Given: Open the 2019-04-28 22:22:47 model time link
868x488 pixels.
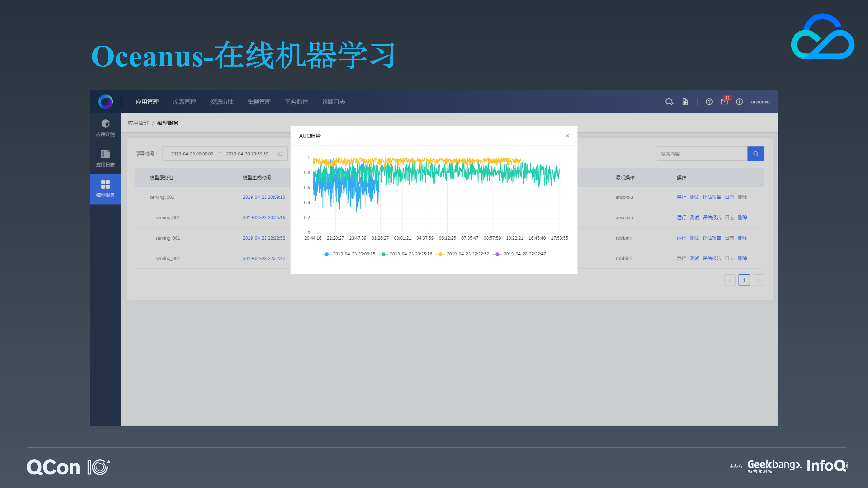Looking at the screenshot, I should coord(264,258).
